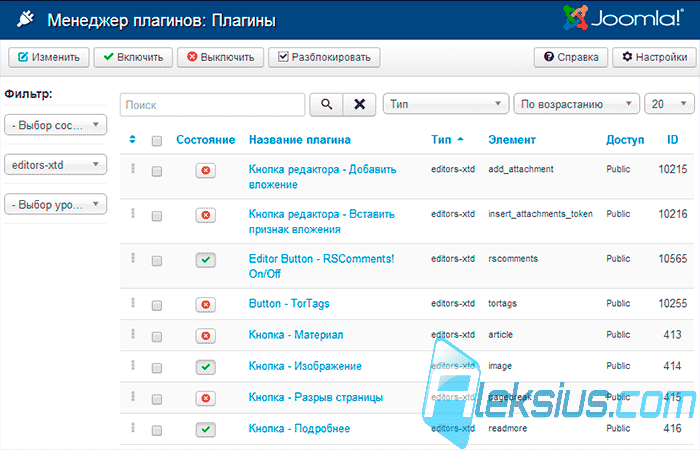Click the search magnifier button
This screenshot has width=700, height=450.
click(x=326, y=104)
